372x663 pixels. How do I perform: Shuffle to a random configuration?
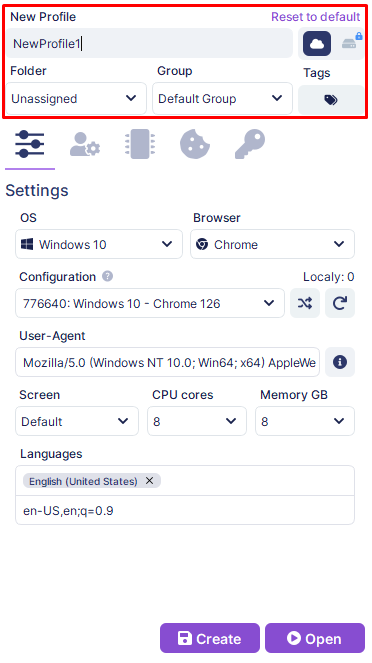[x=305, y=303]
